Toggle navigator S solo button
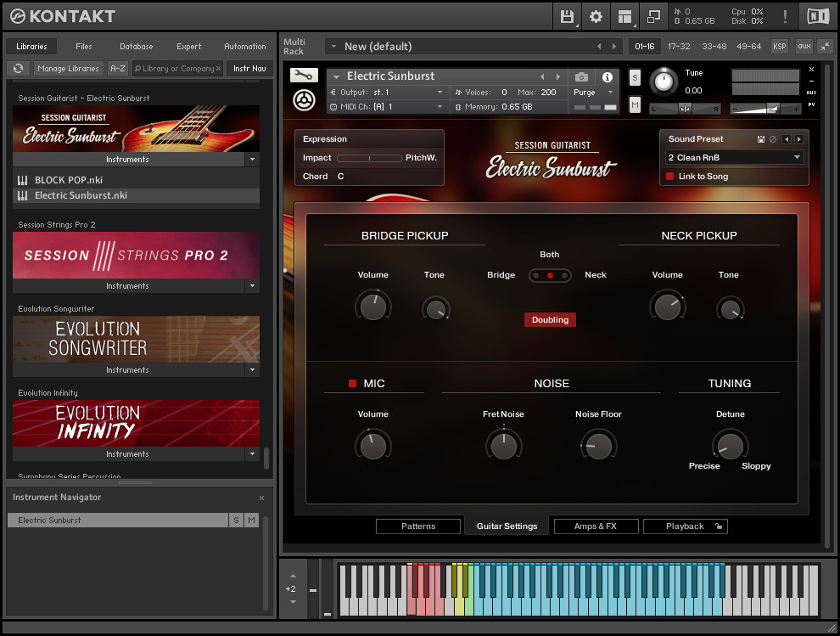The height and width of the screenshot is (636, 840). 236,521
